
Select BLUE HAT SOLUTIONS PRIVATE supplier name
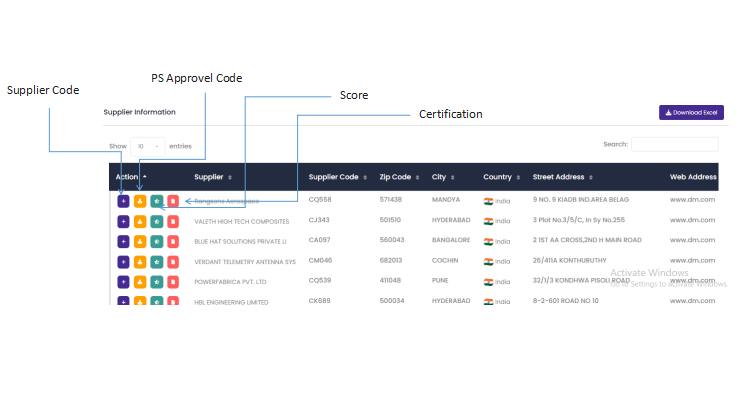pos(240,242)
